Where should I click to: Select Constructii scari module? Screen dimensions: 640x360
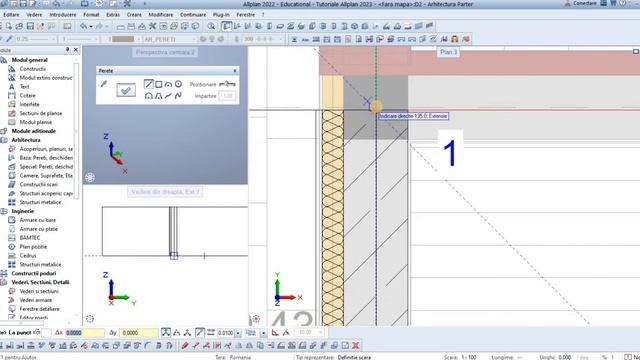(x=38, y=184)
